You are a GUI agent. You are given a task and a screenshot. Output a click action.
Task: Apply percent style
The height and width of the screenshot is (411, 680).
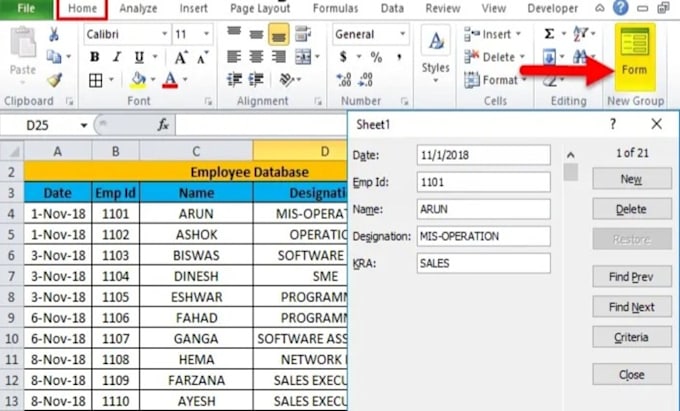[x=376, y=57]
